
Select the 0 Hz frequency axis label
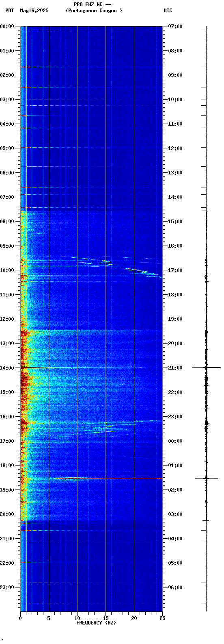coord(20,618)
